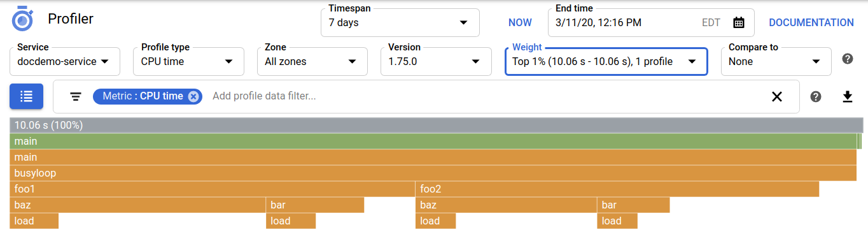Download the profile data
The image size is (868, 241).
coord(847,97)
